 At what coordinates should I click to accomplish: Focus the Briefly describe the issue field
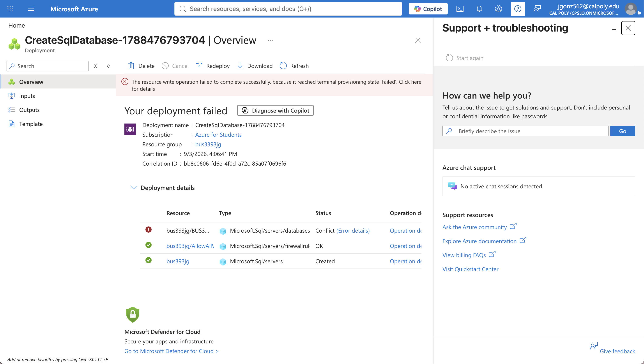(x=525, y=131)
